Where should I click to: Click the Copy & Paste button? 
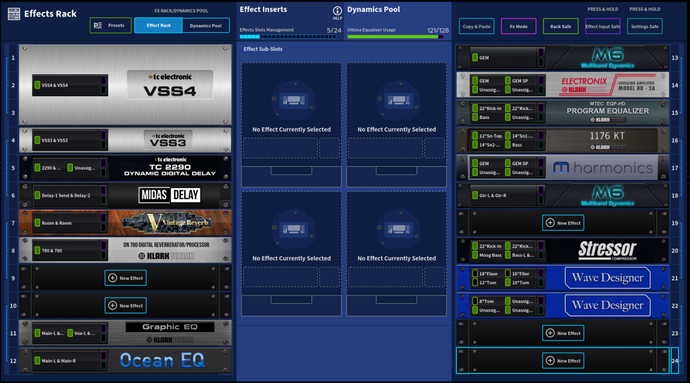[x=477, y=26]
